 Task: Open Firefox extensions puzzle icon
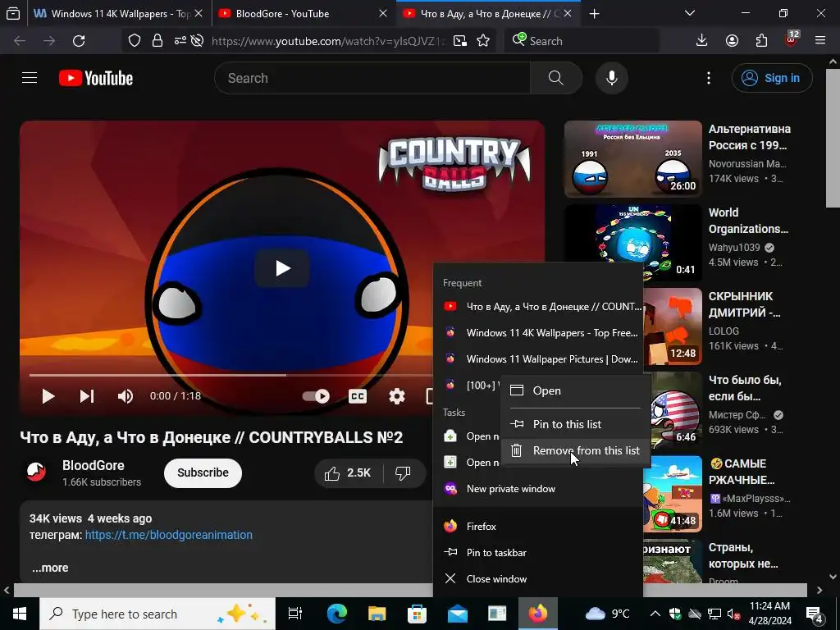[x=761, y=41]
